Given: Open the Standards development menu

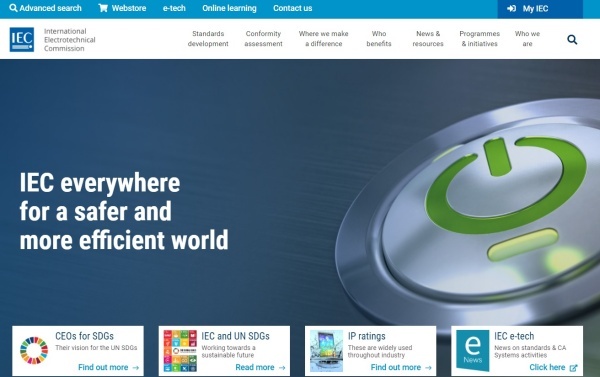Looking at the screenshot, I should 208,39.
